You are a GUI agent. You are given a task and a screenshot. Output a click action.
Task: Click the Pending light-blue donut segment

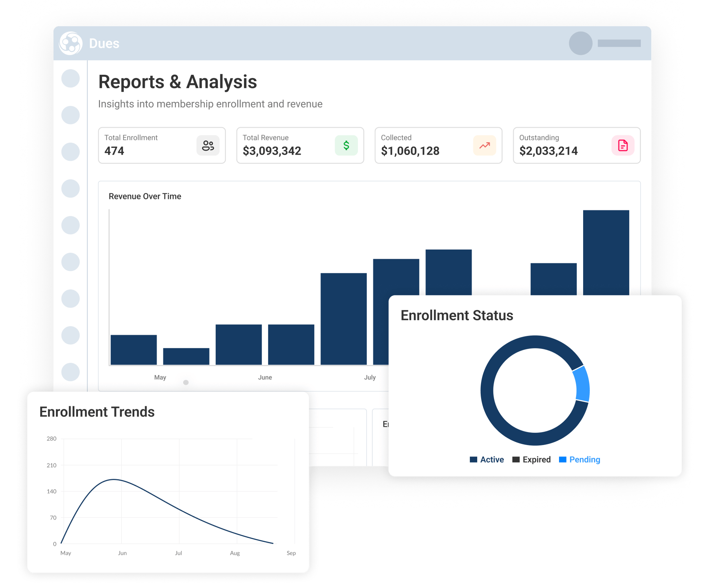(x=582, y=384)
